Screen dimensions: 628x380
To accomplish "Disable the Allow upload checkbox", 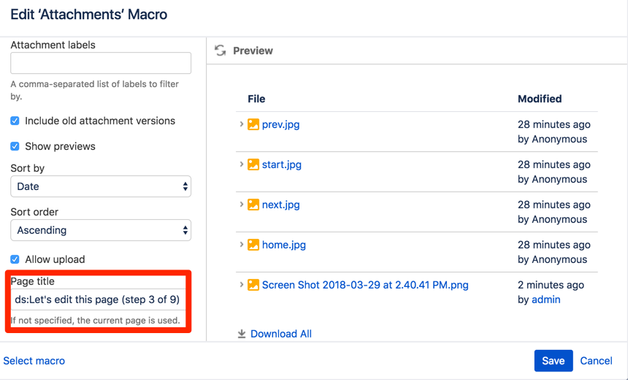I will [15, 259].
